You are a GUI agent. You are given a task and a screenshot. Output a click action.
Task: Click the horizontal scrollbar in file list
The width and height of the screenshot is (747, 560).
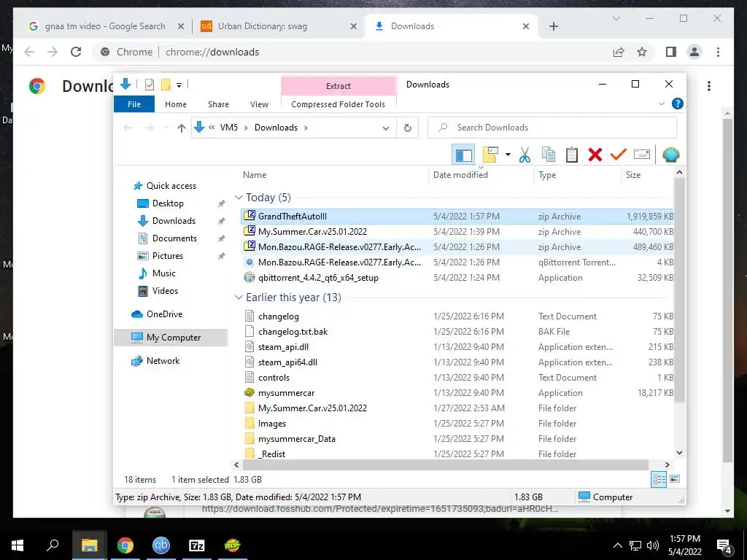(446, 464)
